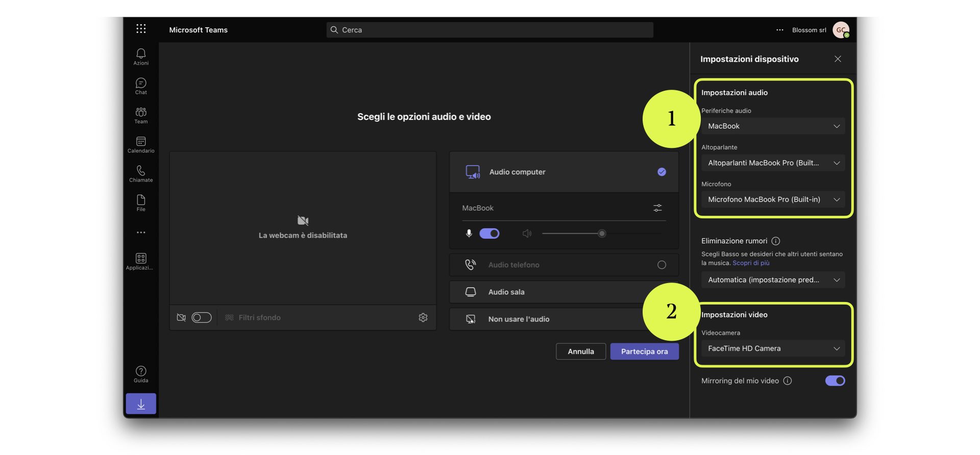Image resolution: width=980 pixels, height=455 pixels.
Task: Open the video settings gear icon
Action: tap(423, 318)
